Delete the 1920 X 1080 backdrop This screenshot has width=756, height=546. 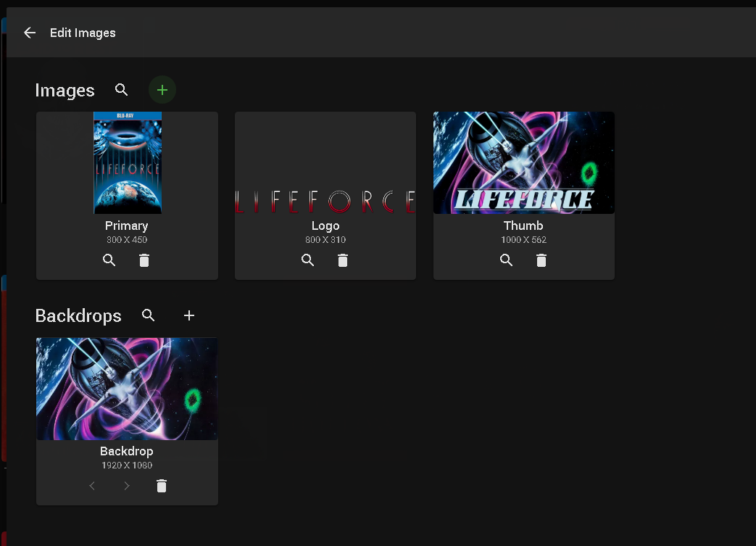click(x=162, y=486)
